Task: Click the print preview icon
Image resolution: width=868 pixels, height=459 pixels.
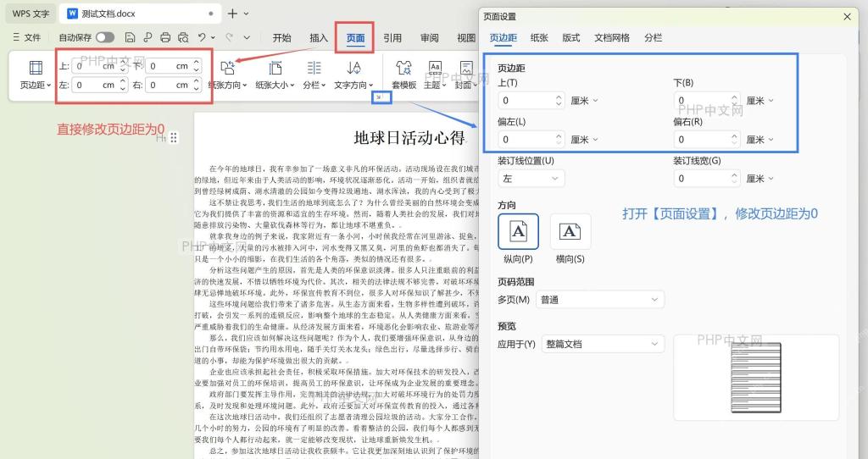Action: coord(183,37)
